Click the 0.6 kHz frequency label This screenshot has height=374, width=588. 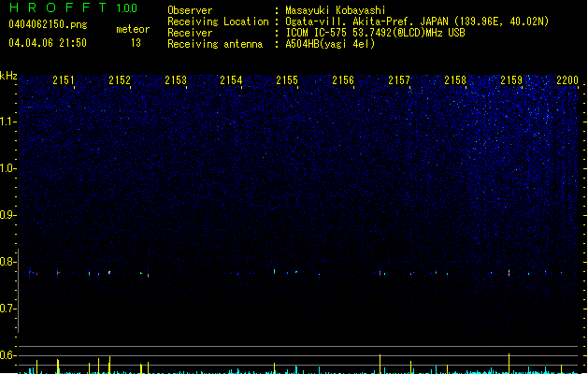click(7, 355)
